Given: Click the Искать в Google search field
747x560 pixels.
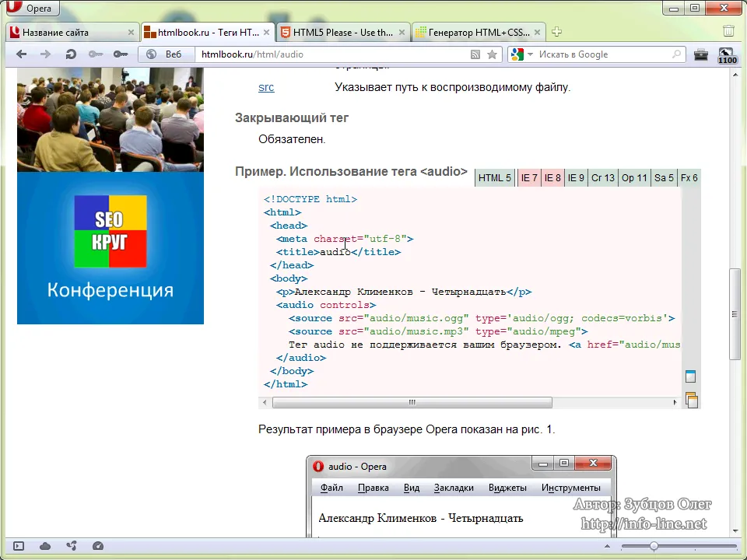Looking at the screenshot, I should pos(602,54).
